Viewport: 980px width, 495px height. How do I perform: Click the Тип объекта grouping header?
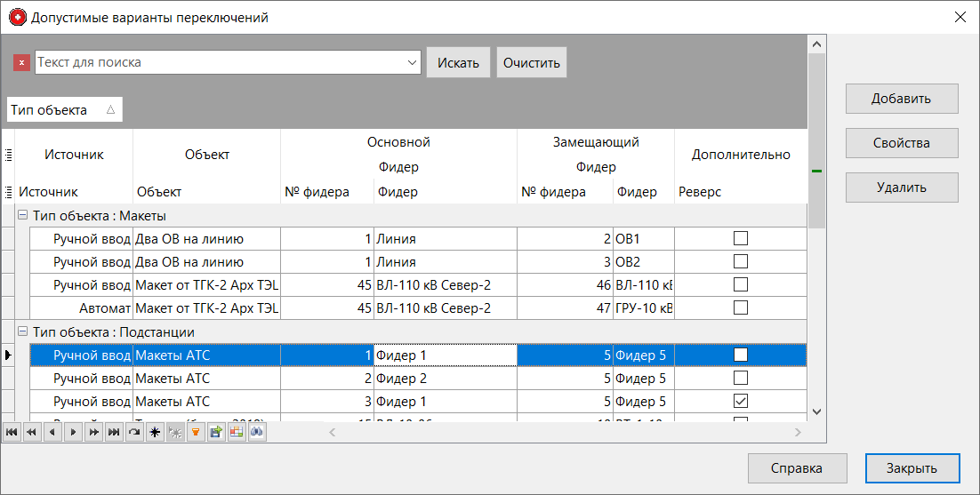(x=63, y=110)
